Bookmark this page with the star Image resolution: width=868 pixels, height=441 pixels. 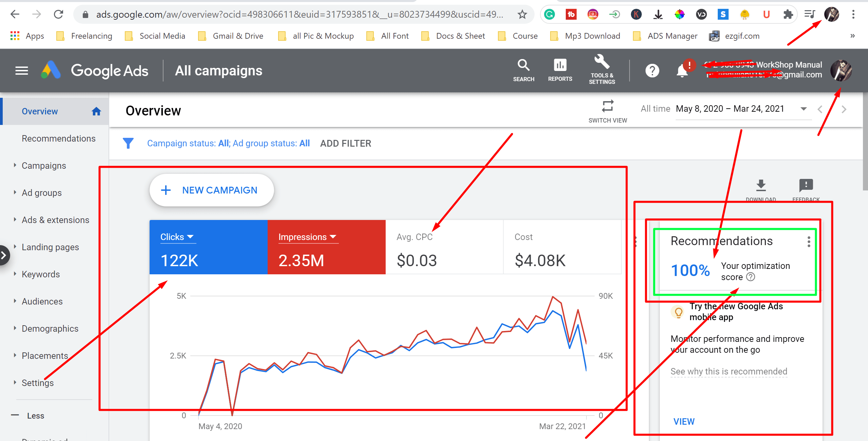[522, 14]
